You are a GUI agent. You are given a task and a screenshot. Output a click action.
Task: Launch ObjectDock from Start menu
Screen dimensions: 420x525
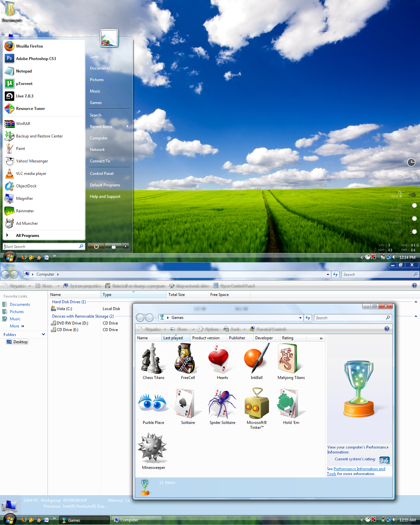click(44, 186)
